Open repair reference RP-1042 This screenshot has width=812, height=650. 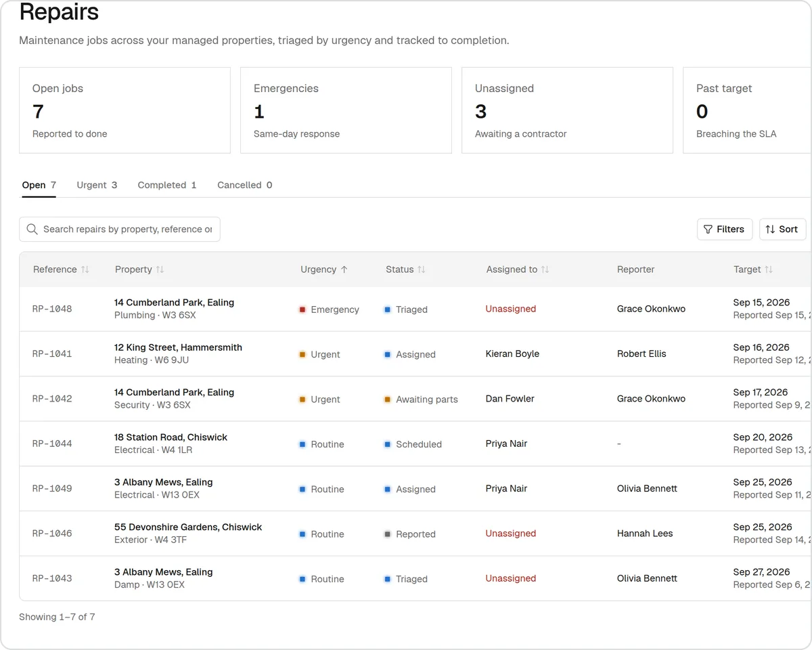(52, 399)
